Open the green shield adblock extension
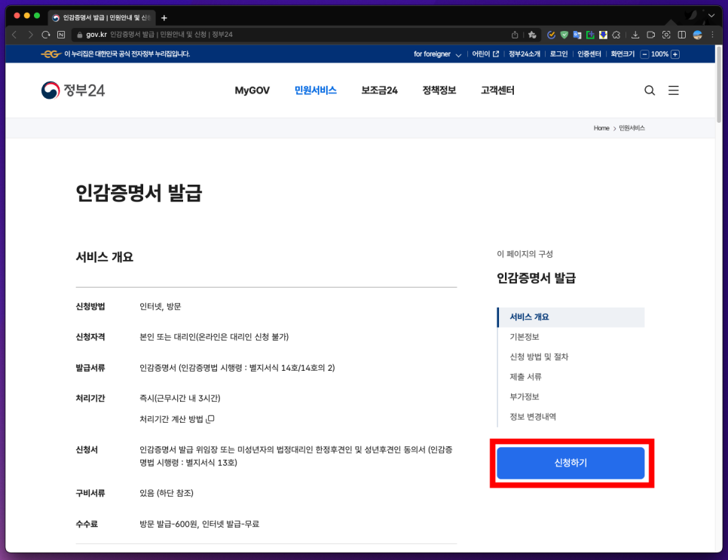 [564, 35]
